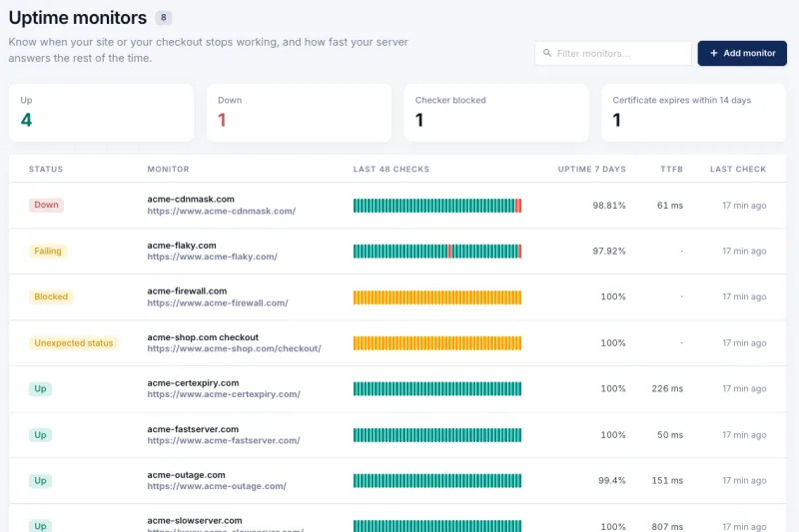Click the Blocked status badge

click(51, 296)
